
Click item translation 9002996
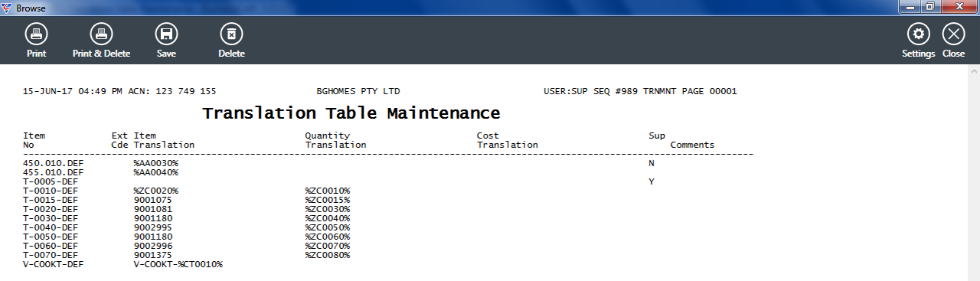click(153, 246)
